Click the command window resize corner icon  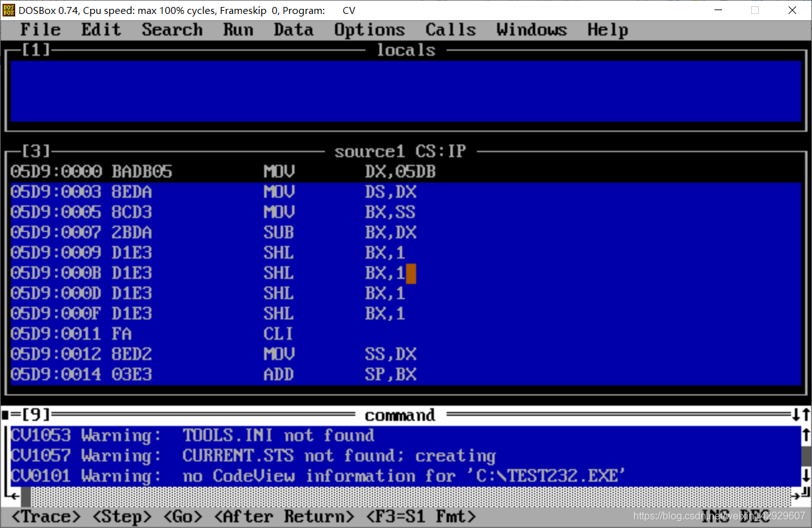pos(806,494)
